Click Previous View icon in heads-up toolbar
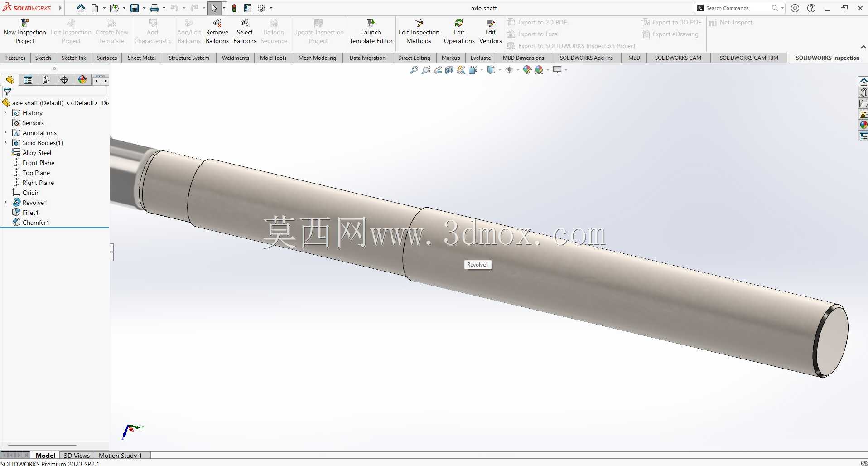 (438, 70)
